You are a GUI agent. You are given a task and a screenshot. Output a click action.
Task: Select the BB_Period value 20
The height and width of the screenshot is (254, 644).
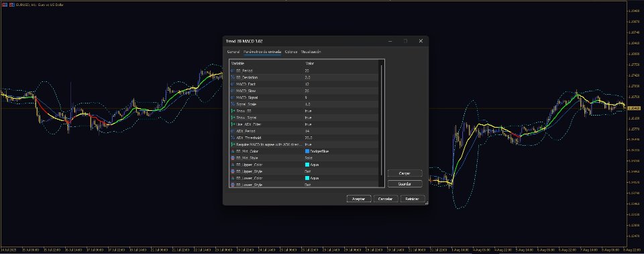tap(307, 71)
